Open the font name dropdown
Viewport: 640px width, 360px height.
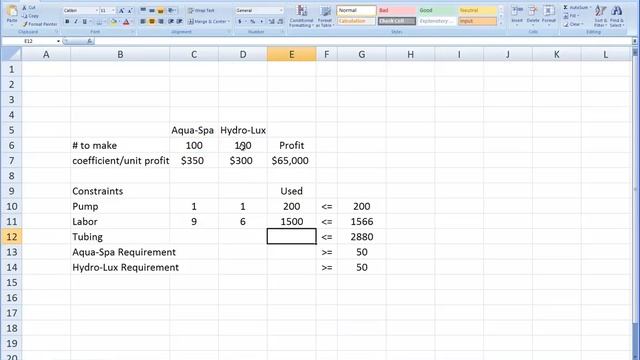(x=97, y=10)
